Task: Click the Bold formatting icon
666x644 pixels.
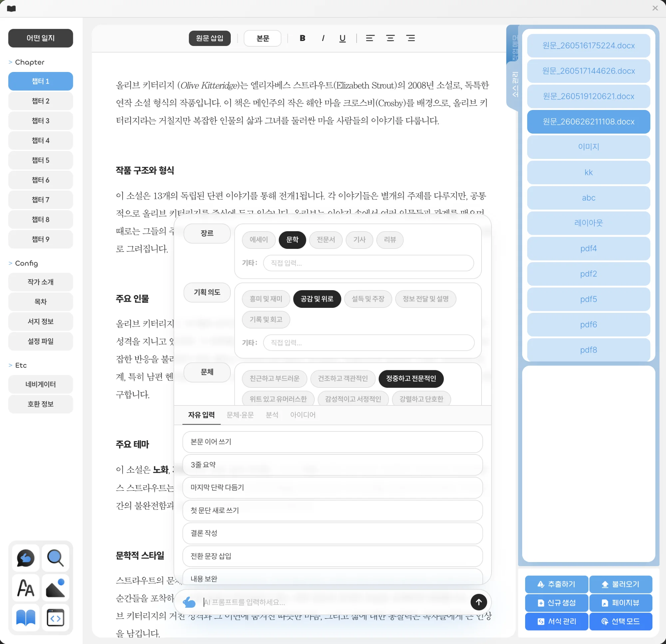Action: tap(302, 38)
